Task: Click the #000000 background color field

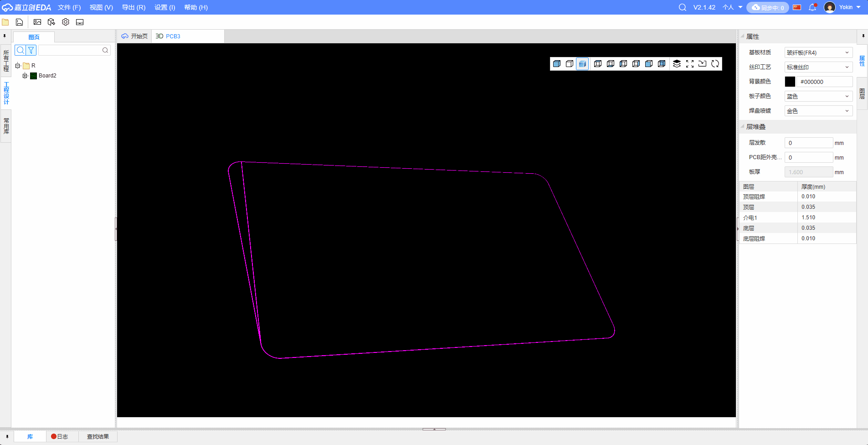Action: click(824, 82)
